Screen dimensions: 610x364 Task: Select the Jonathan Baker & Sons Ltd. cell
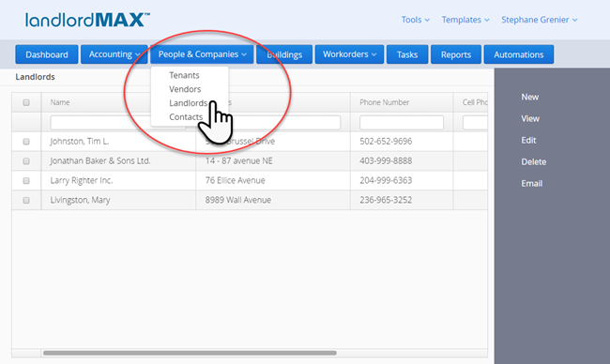[x=100, y=161]
